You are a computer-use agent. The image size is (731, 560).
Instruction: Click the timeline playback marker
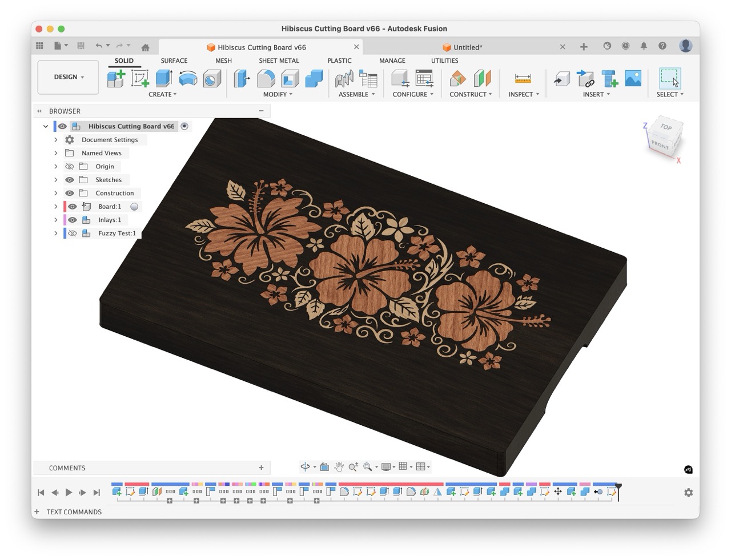click(618, 491)
